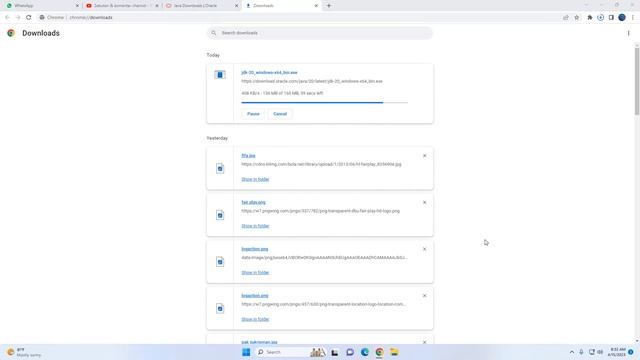Open the Extensions puzzle menu
The width and height of the screenshot is (640, 360).
590,18
